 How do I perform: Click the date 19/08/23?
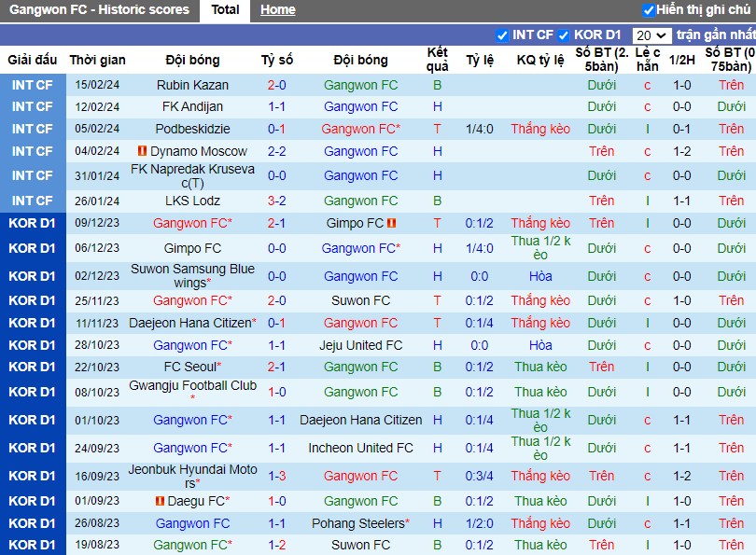click(x=97, y=545)
